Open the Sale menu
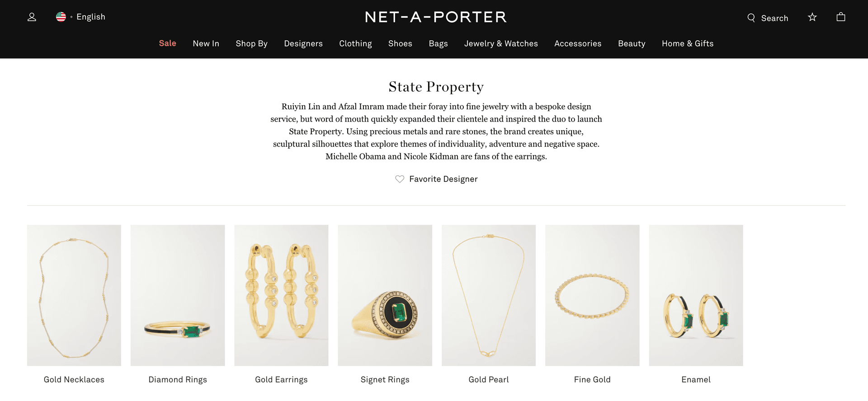The height and width of the screenshot is (401, 868). [167, 43]
